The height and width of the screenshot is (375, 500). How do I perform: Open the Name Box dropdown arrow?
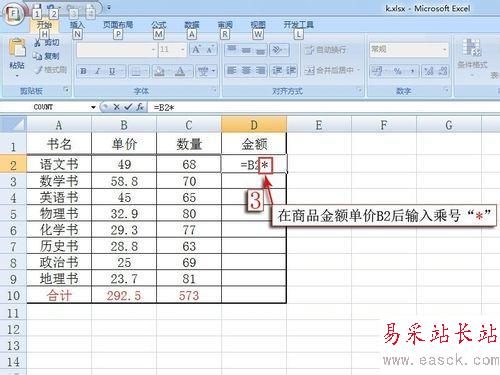point(93,107)
